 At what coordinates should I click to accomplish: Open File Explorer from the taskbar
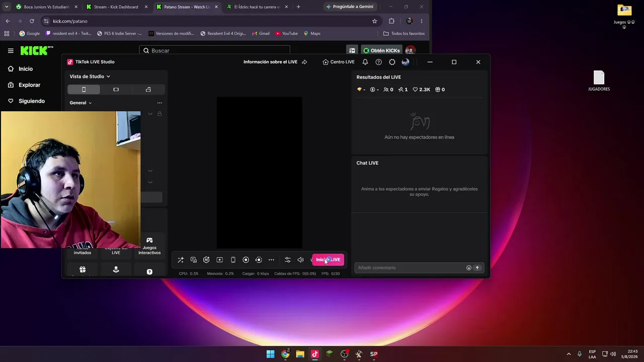300,354
